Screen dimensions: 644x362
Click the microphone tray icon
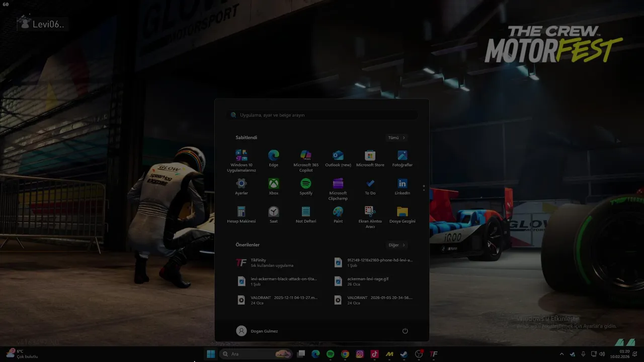click(x=583, y=354)
